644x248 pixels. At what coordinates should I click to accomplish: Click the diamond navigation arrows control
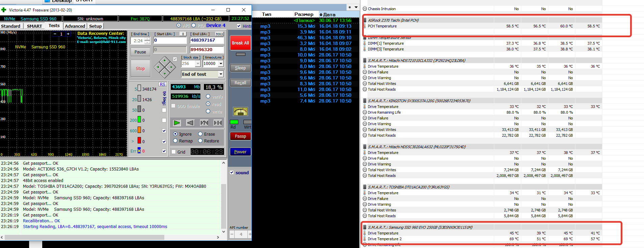tap(165, 67)
